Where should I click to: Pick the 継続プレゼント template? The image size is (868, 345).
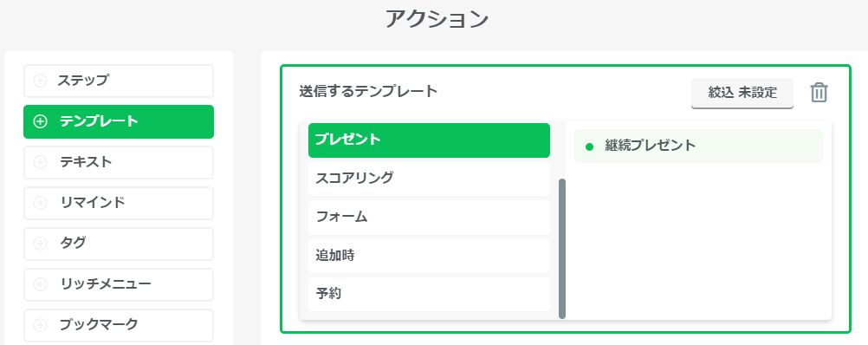(x=698, y=146)
